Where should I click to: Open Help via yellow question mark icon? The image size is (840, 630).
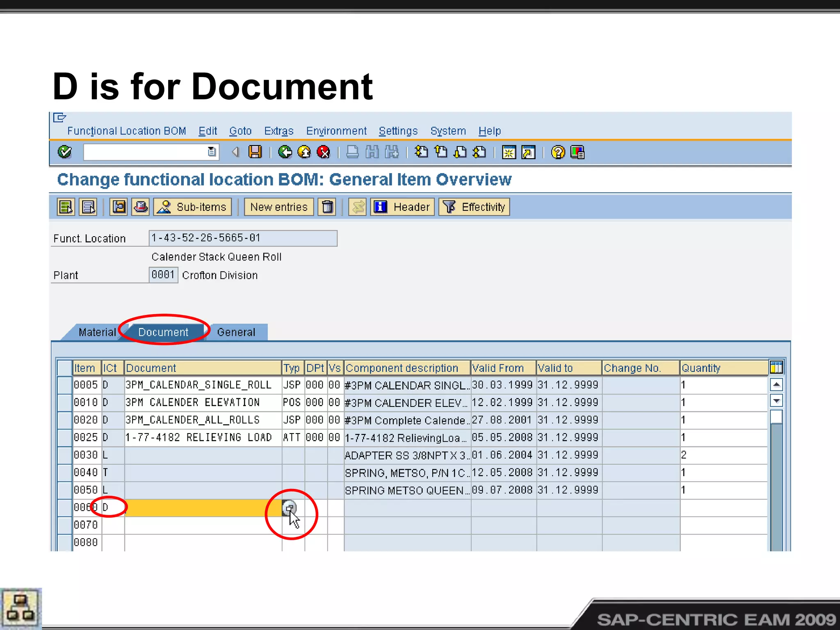pyautogui.click(x=557, y=152)
